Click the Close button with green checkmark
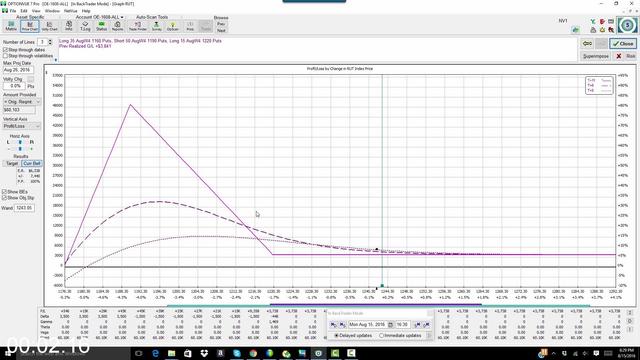The image size is (640, 360). (623, 43)
